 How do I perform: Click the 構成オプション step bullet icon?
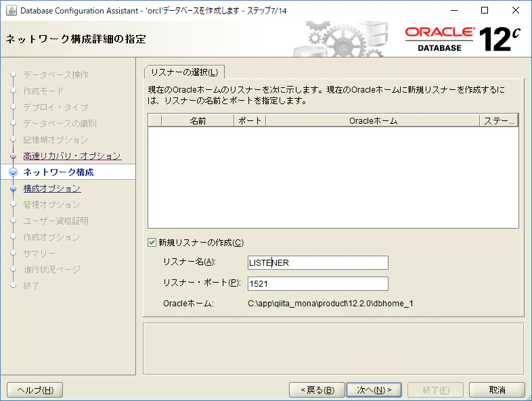(x=14, y=189)
